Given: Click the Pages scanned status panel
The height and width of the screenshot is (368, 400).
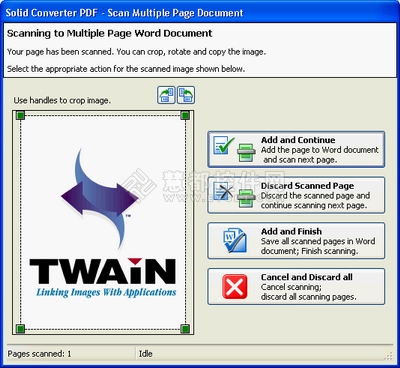Looking at the screenshot, I should [x=71, y=354].
